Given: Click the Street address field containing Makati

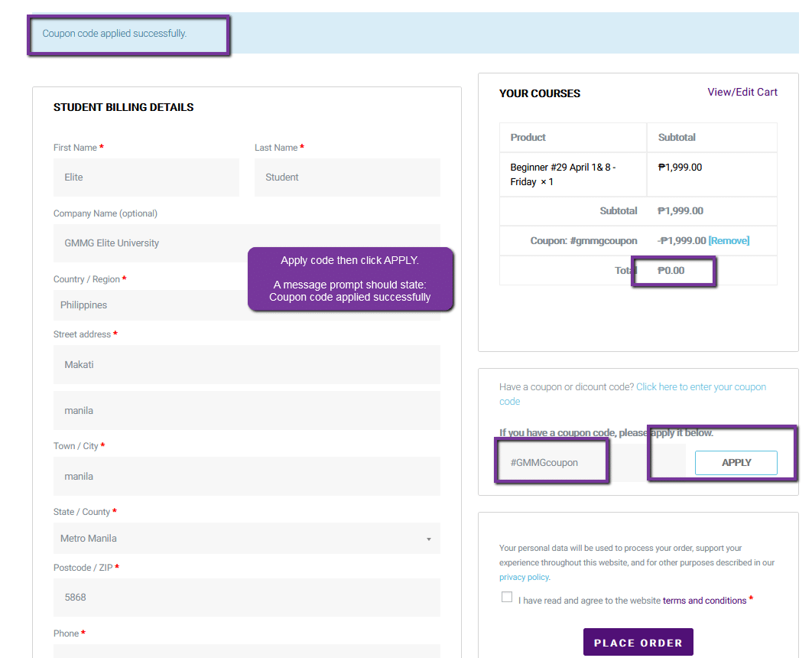Looking at the screenshot, I should [246, 365].
